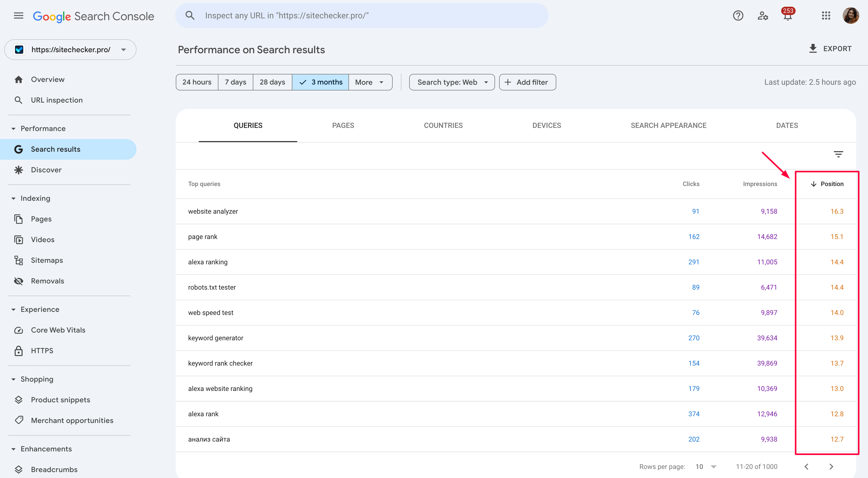Open the 'keyword generator' query row
Image resolution: width=868 pixels, height=478 pixels.
tap(515, 338)
